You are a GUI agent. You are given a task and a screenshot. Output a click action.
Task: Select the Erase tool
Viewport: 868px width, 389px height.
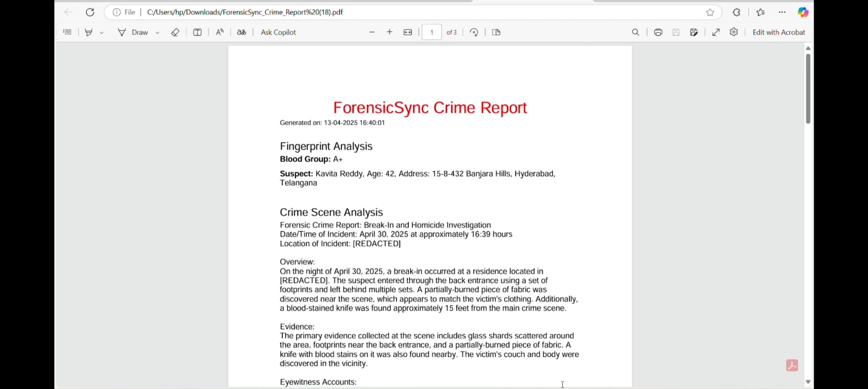point(175,32)
